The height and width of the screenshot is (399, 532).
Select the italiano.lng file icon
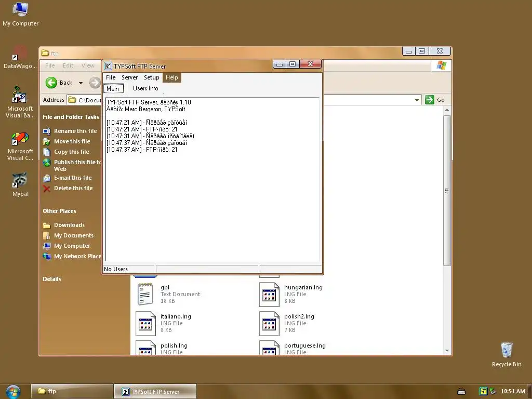(x=145, y=323)
